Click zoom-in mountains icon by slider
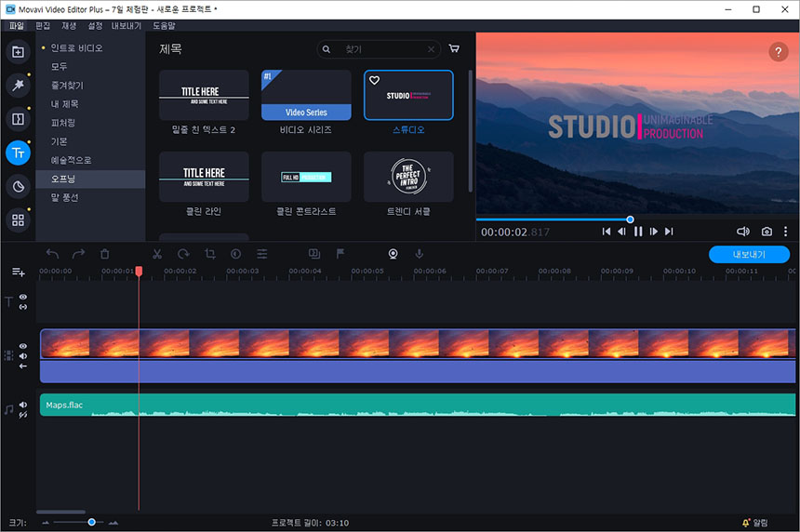Image resolution: width=800 pixels, height=532 pixels. (113, 523)
